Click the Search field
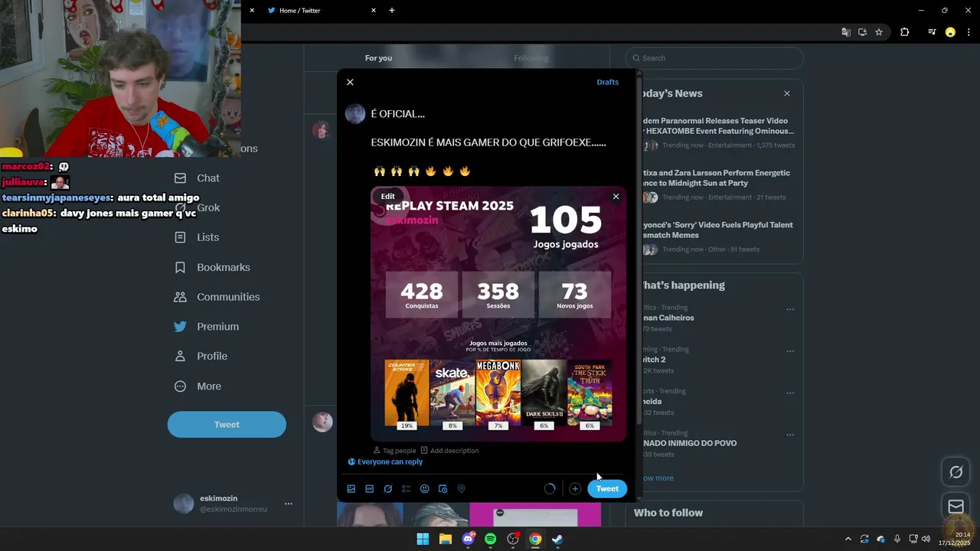 714,58
